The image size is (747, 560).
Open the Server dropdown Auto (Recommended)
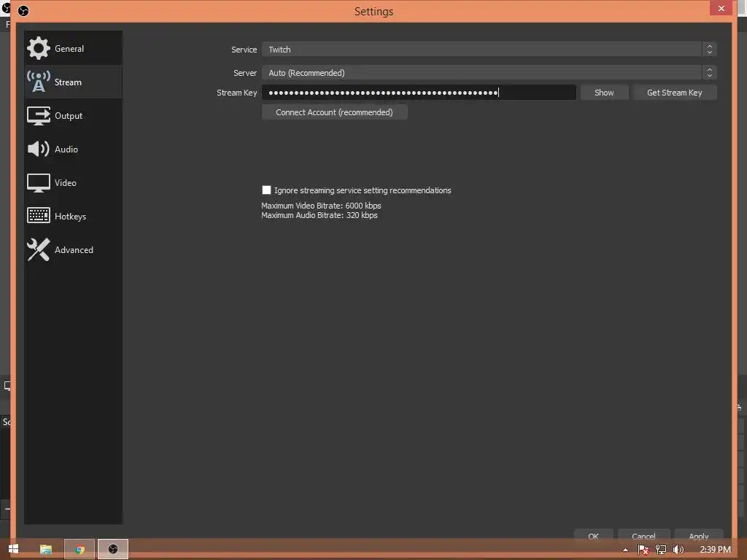coord(489,72)
